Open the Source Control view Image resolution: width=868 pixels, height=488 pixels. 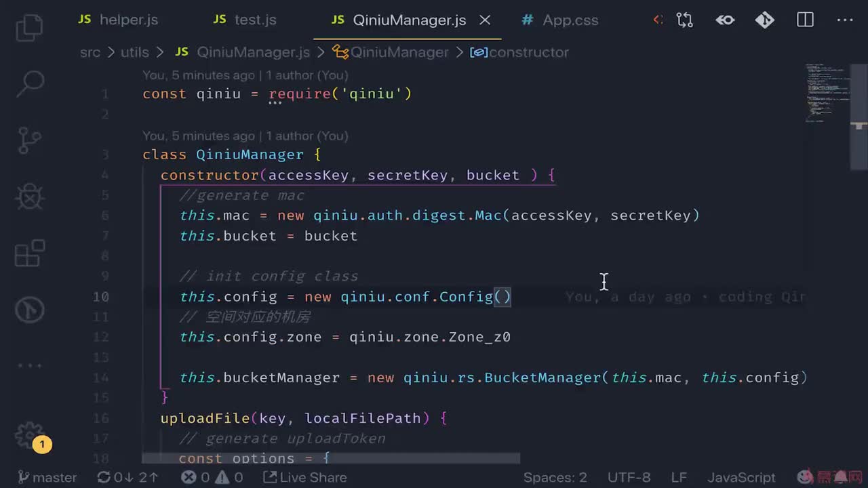(x=29, y=140)
